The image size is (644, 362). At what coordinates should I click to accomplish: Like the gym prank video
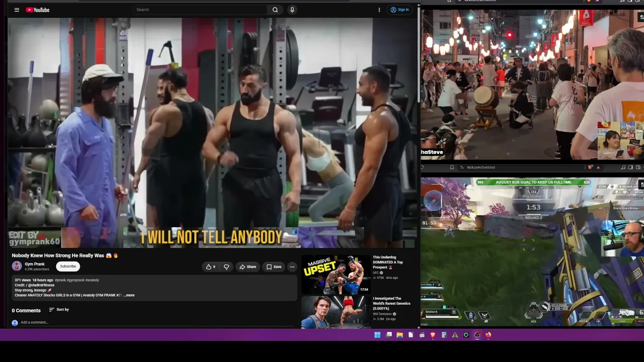pos(211,267)
